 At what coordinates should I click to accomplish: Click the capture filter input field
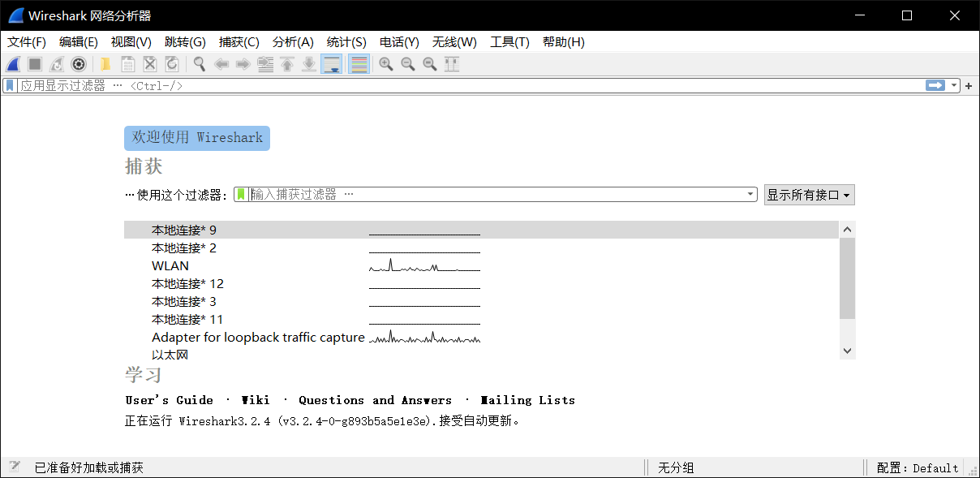[496, 195]
